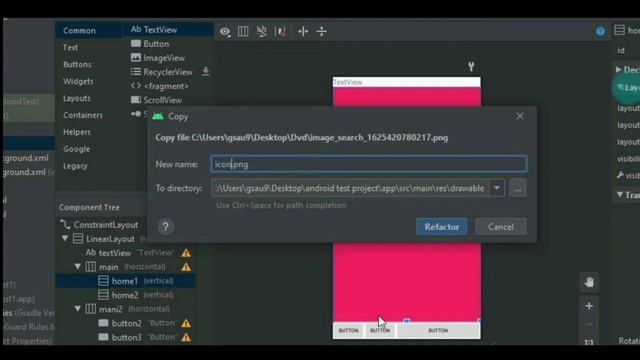Open To directory dropdown arrow
This screenshot has height=360, width=640.
(497, 188)
